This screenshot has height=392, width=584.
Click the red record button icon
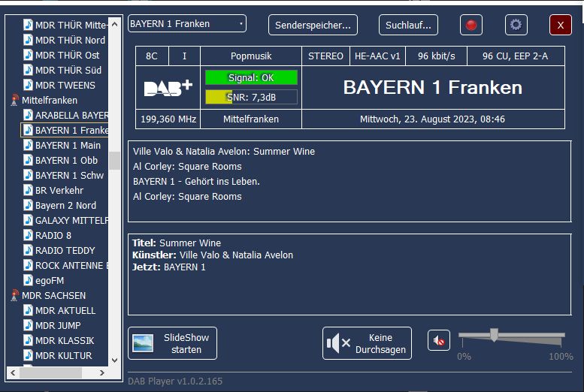coord(471,25)
